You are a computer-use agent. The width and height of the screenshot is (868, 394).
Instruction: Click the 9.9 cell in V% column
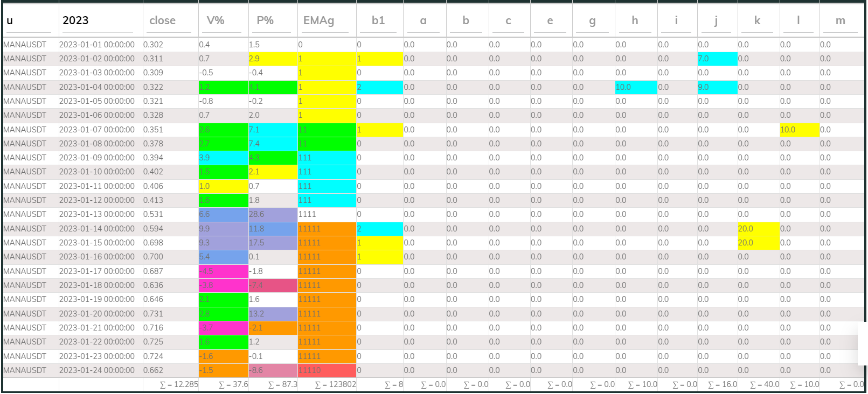point(223,229)
